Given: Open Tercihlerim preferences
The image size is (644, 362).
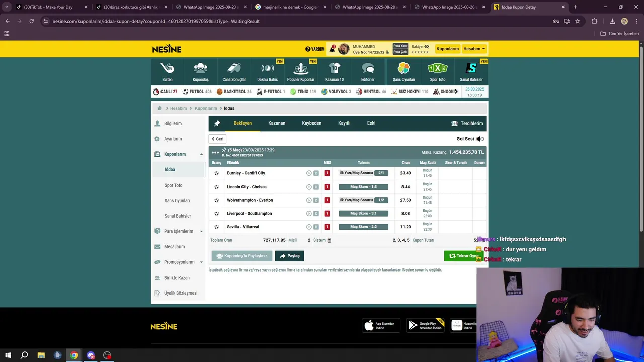Looking at the screenshot, I should (467, 123).
